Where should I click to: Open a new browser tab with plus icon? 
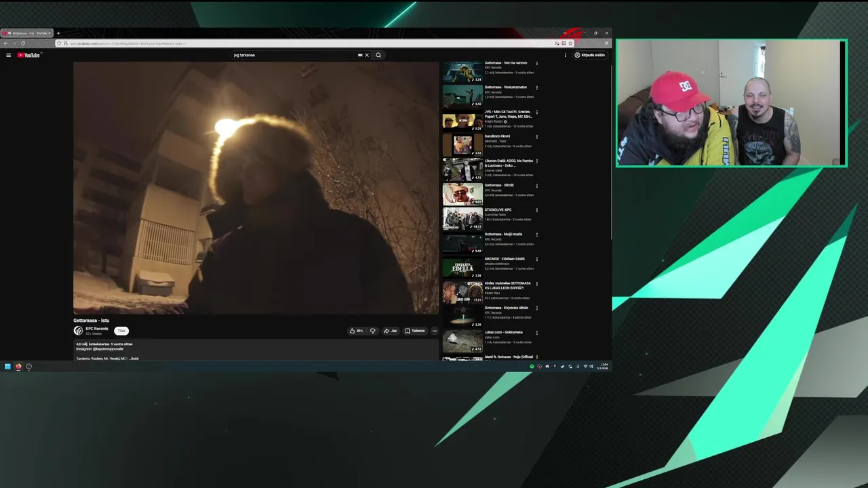(58, 33)
